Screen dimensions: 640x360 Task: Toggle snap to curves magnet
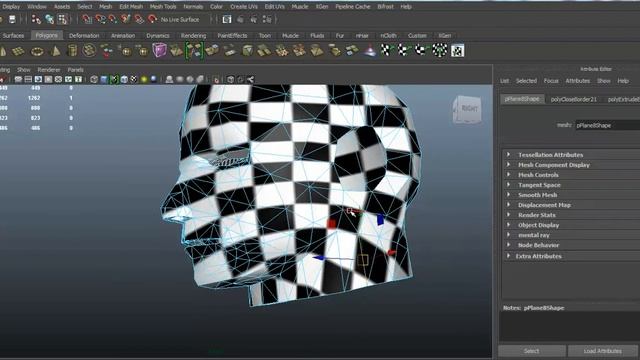100,19
